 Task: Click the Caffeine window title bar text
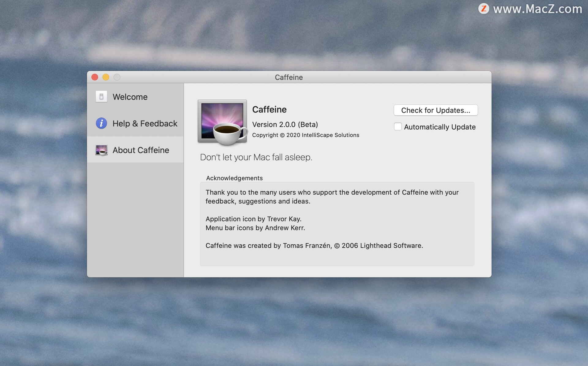click(288, 77)
